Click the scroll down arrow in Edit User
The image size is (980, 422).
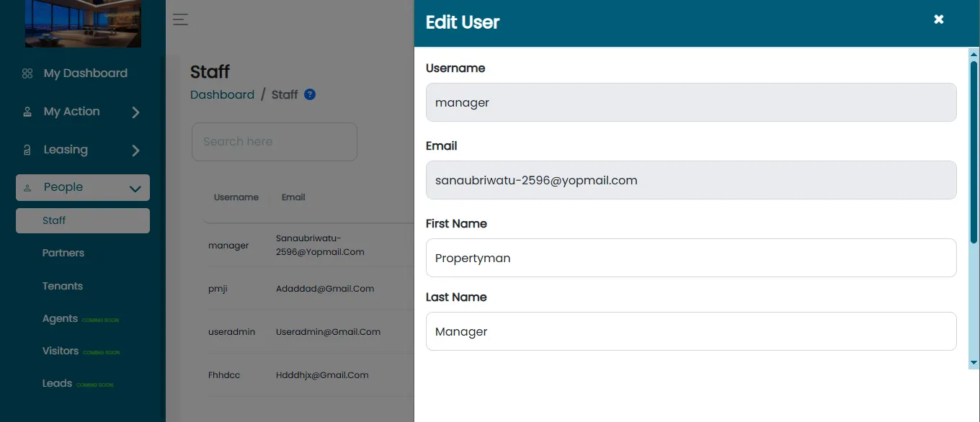(x=974, y=363)
